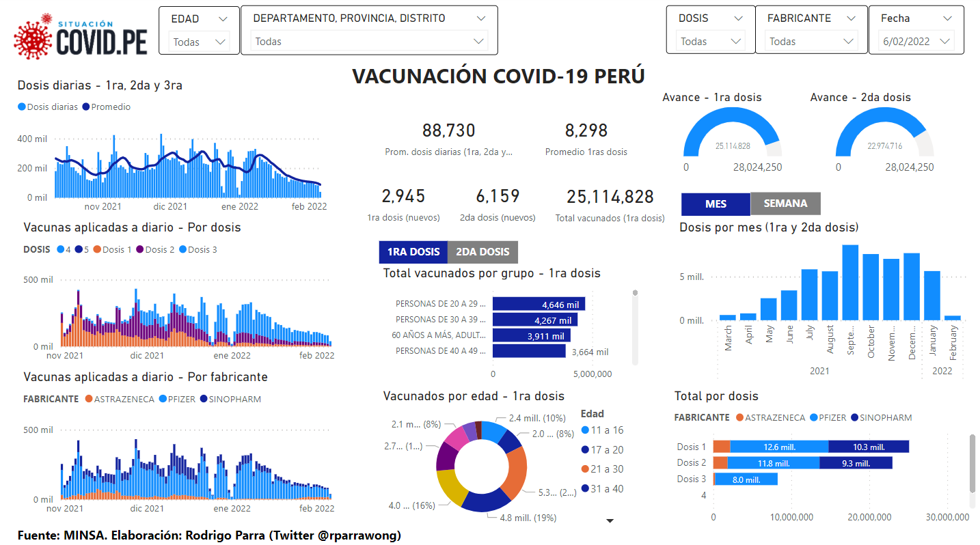Select '31 a 40' age legend item

[x=601, y=488]
